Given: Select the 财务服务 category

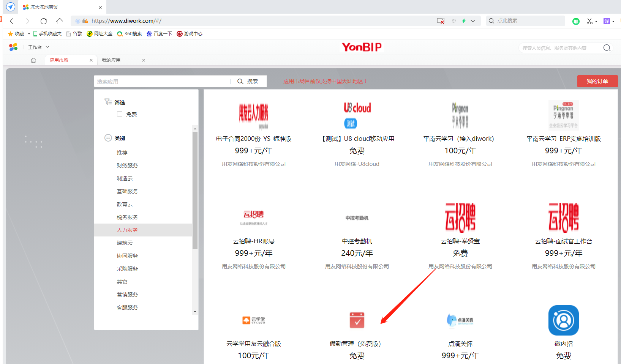Looking at the screenshot, I should point(127,165).
